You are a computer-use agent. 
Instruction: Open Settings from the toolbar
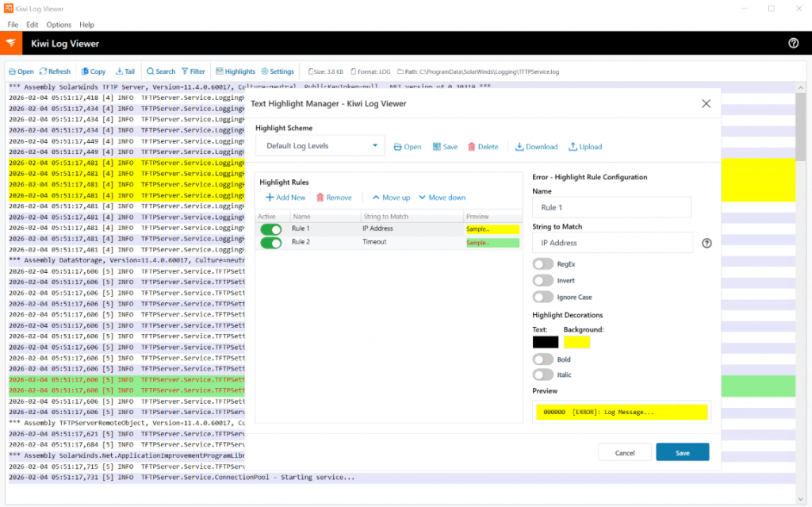coord(278,71)
